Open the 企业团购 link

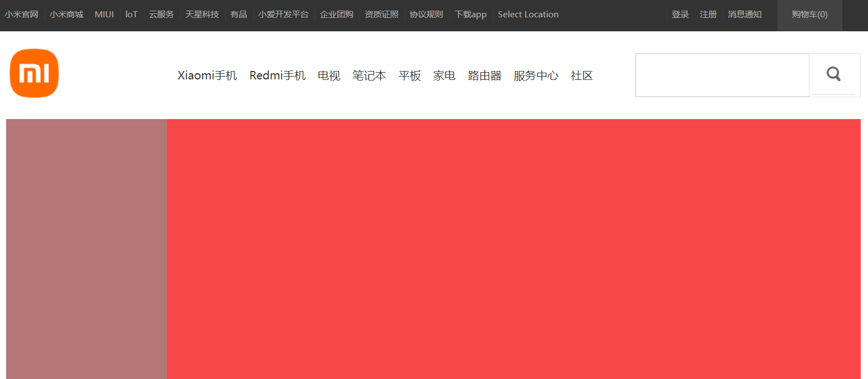337,15
